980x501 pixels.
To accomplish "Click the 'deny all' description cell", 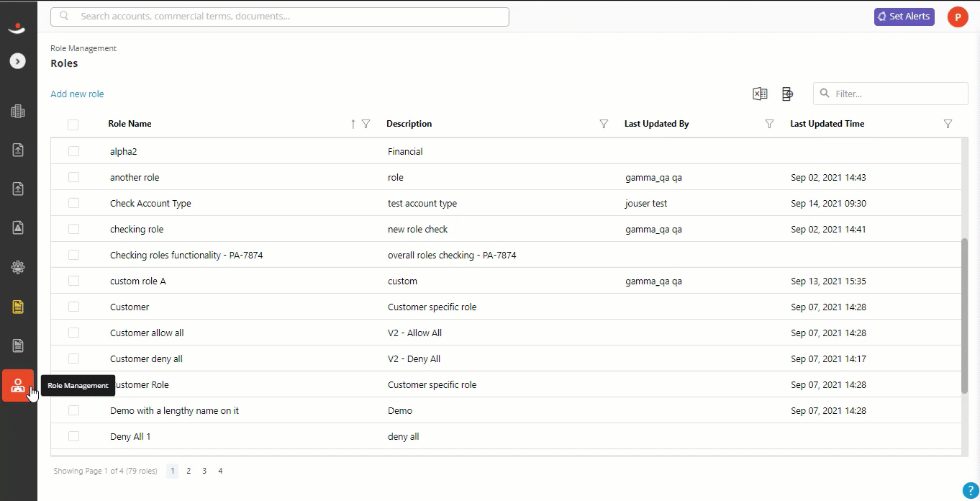I will pos(403,436).
